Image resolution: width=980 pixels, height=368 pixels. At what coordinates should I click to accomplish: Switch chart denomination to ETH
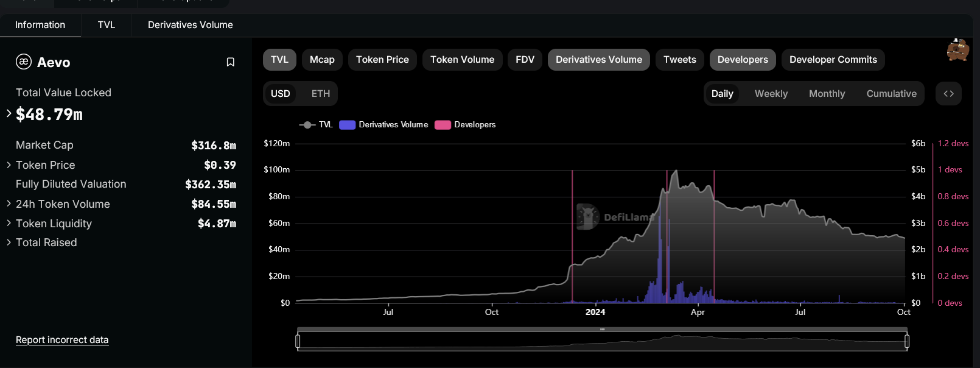pyautogui.click(x=321, y=94)
